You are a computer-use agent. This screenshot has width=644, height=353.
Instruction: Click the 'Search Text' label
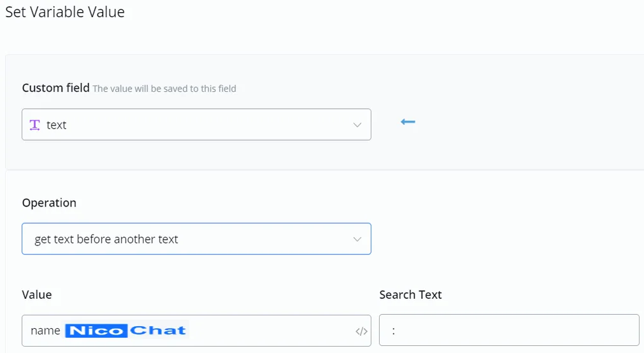410,294
